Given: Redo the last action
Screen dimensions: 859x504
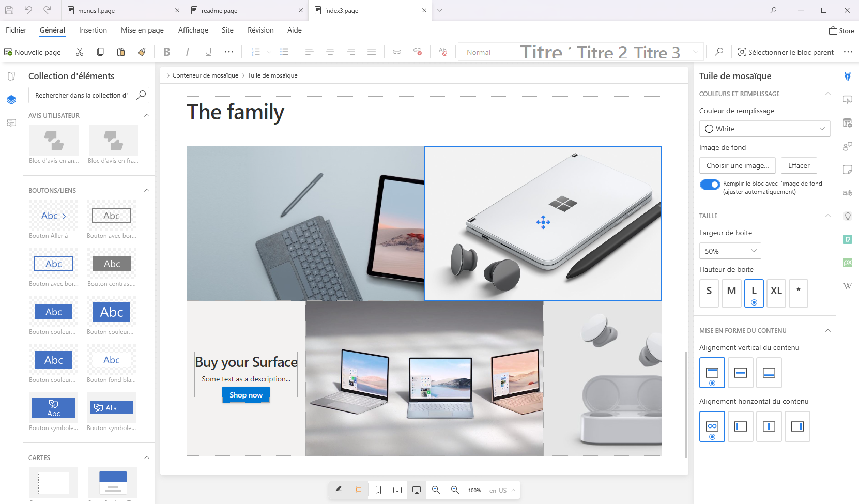Looking at the screenshot, I should coord(47,10).
